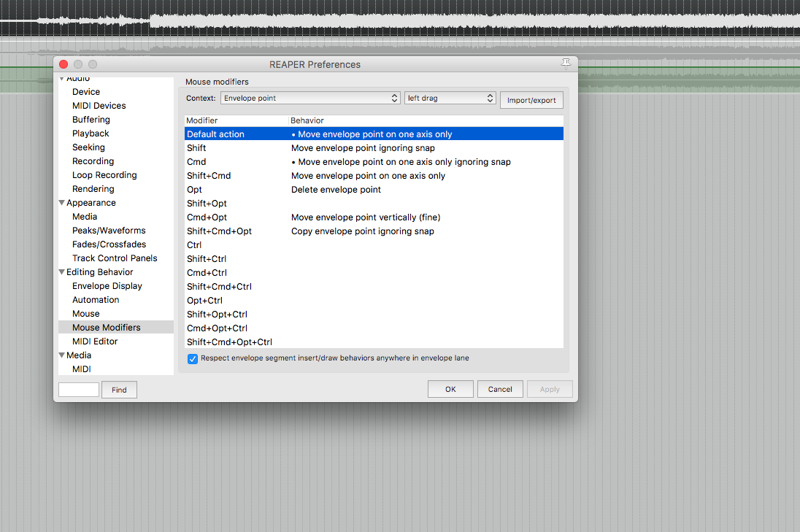This screenshot has width=800, height=532.
Task: Select the Appearance category
Action: (91, 202)
